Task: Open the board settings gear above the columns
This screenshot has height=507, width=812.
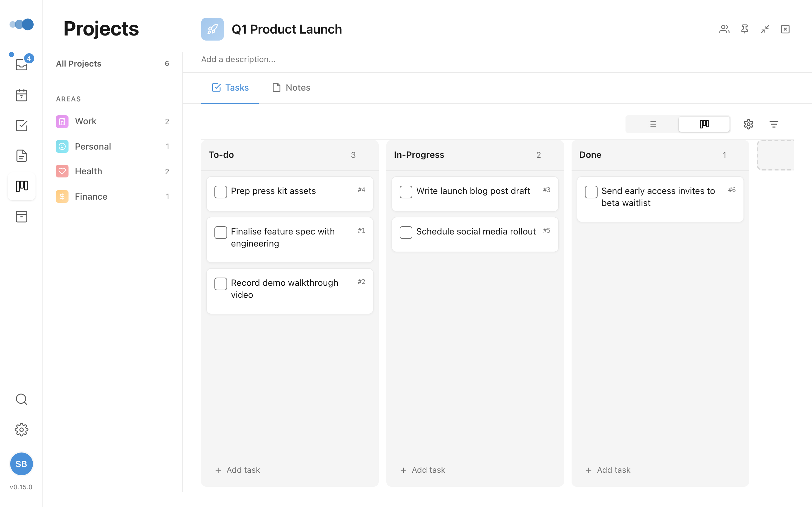Action: [749, 124]
